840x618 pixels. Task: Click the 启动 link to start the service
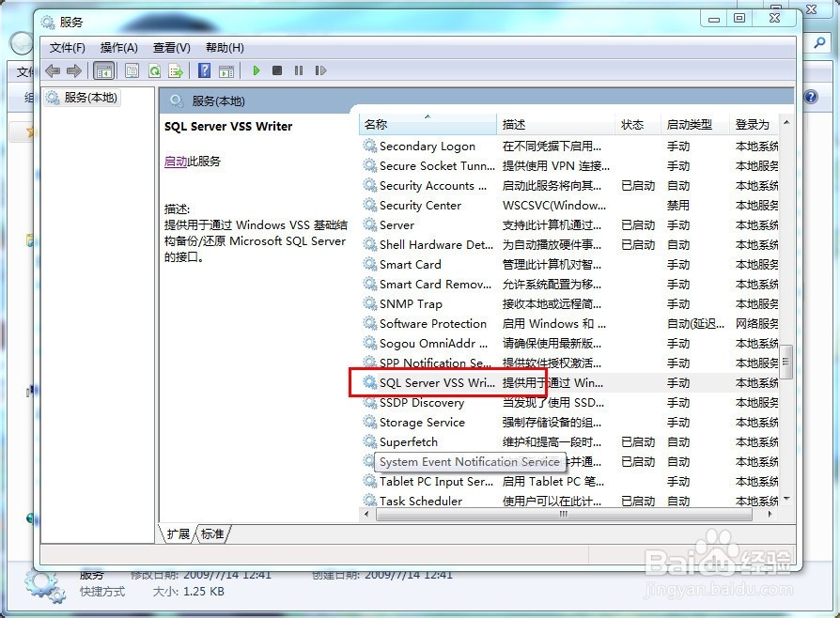(x=175, y=162)
